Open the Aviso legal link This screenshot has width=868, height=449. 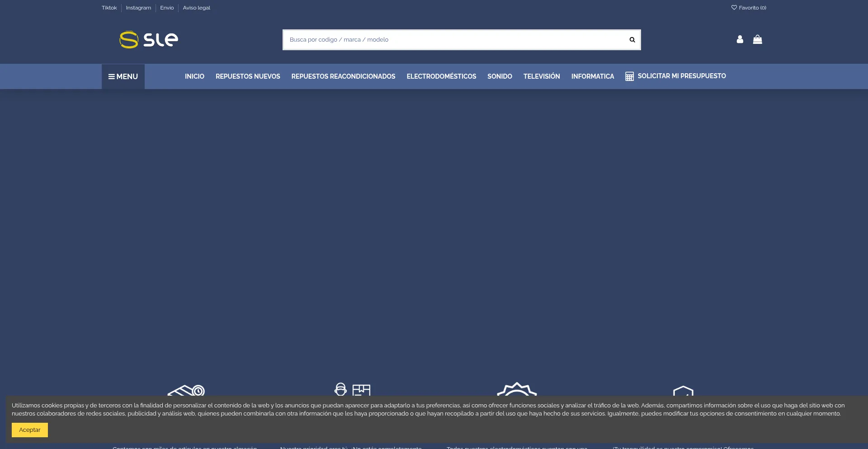[196, 8]
